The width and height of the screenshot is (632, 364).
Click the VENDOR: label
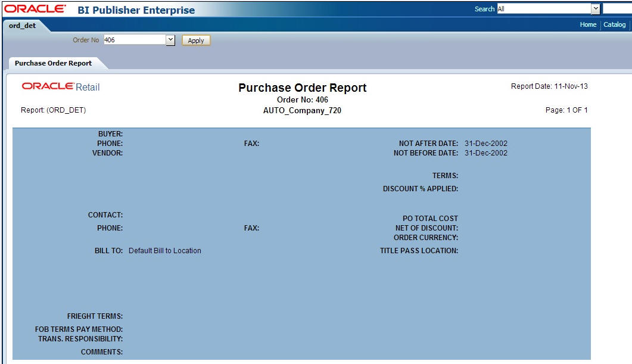108,153
